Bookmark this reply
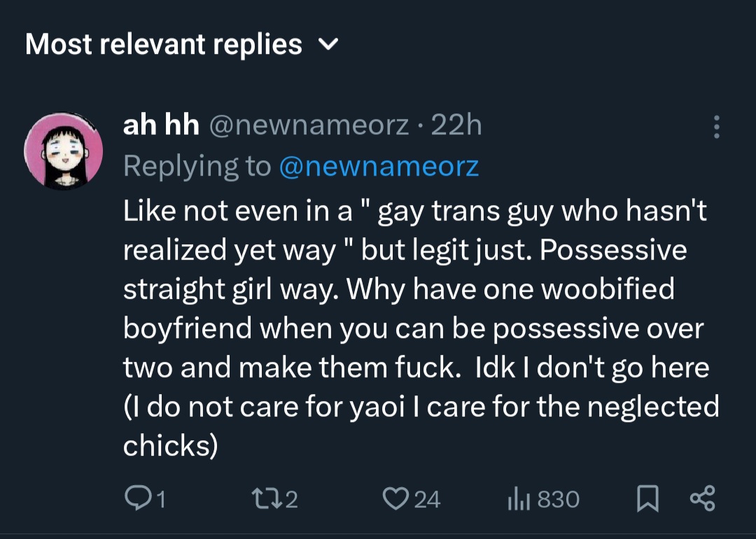Viewport: 756px width, 539px height. click(647, 498)
